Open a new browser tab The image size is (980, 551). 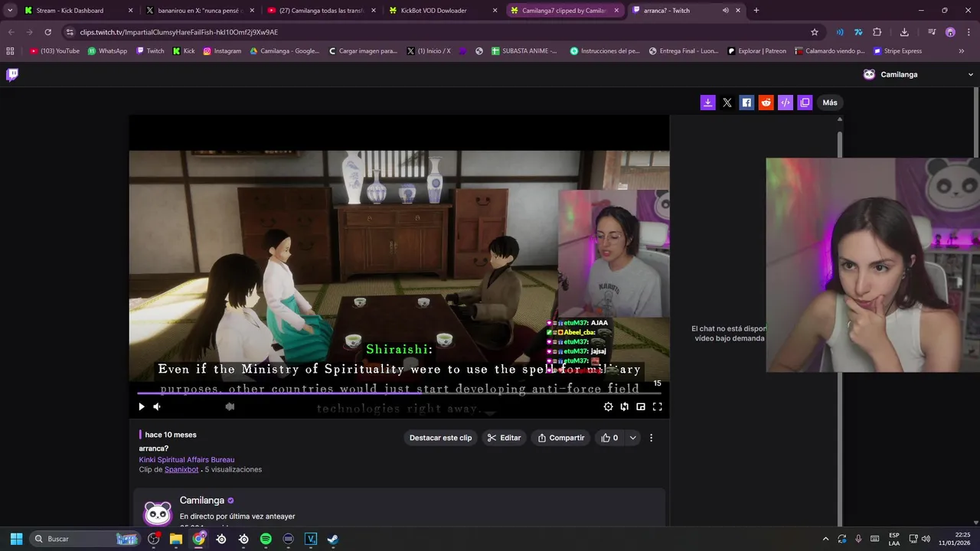(756, 11)
